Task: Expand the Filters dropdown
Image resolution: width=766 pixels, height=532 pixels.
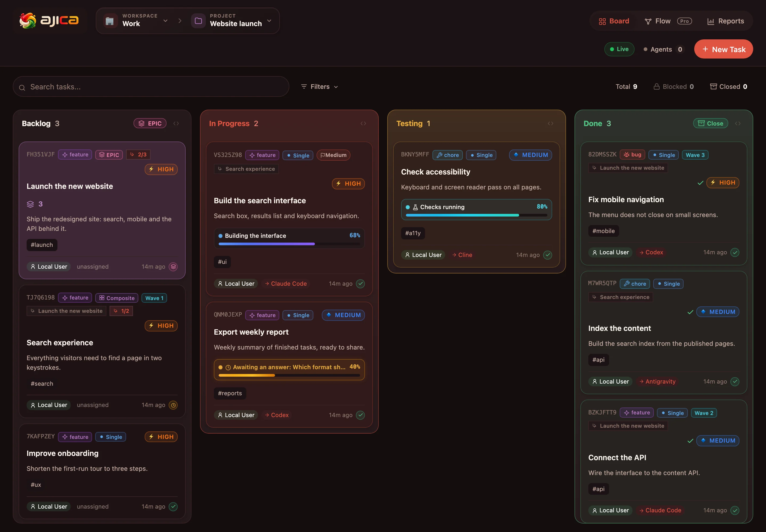Action: pyautogui.click(x=320, y=87)
